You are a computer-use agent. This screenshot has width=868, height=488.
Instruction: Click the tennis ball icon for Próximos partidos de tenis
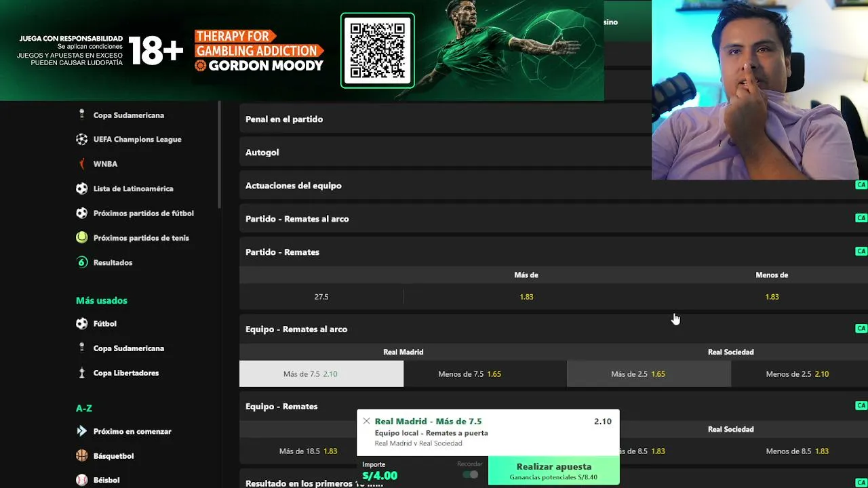tap(82, 237)
